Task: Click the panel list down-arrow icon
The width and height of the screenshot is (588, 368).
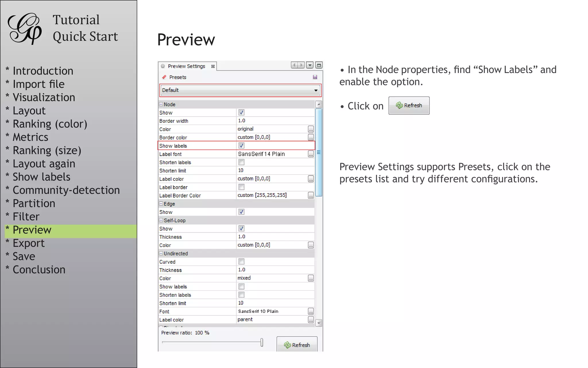Action: (x=310, y=65)
